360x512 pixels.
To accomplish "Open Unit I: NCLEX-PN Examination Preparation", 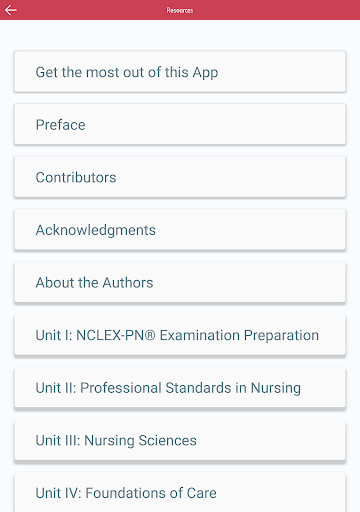I will point(180,335).
